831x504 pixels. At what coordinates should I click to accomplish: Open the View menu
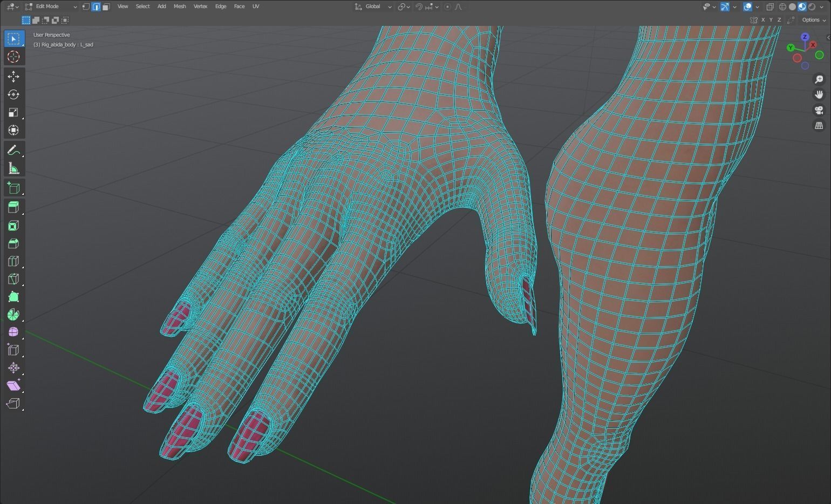123,6
